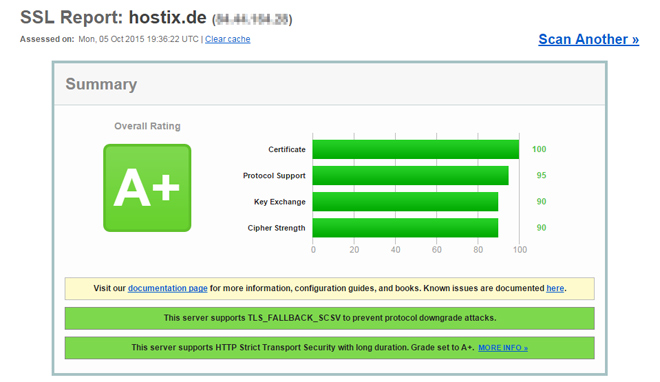Open the MORE INFO link about HSTS
Image resolution: width=660 pixels, height=382 pixels.
click(503, 348)
